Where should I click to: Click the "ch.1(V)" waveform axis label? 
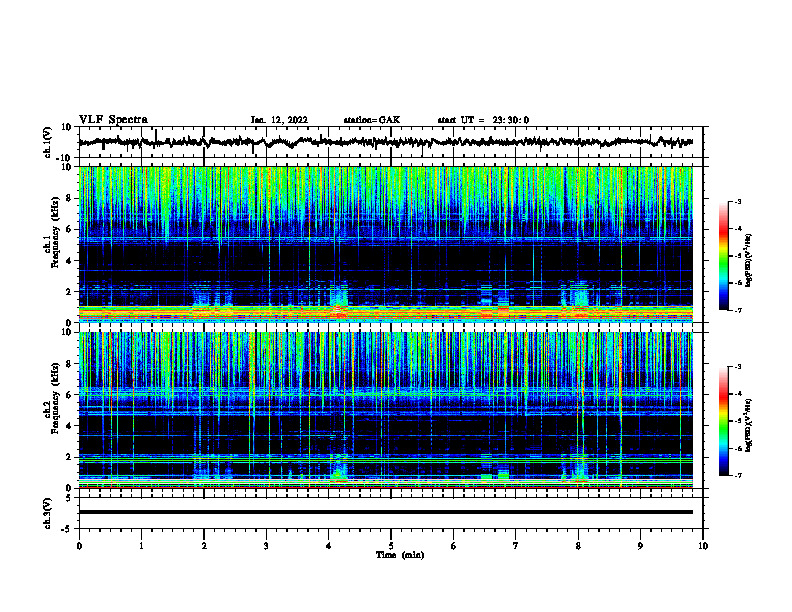pyautogui.click(x=48, y=142)
